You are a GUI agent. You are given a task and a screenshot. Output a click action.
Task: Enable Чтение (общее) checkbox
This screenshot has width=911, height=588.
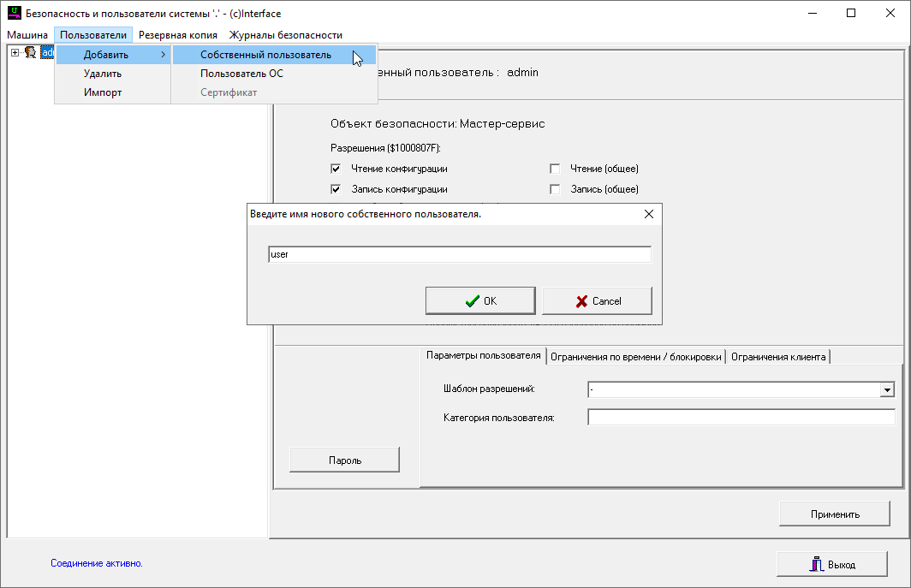(x=555, y=169)
